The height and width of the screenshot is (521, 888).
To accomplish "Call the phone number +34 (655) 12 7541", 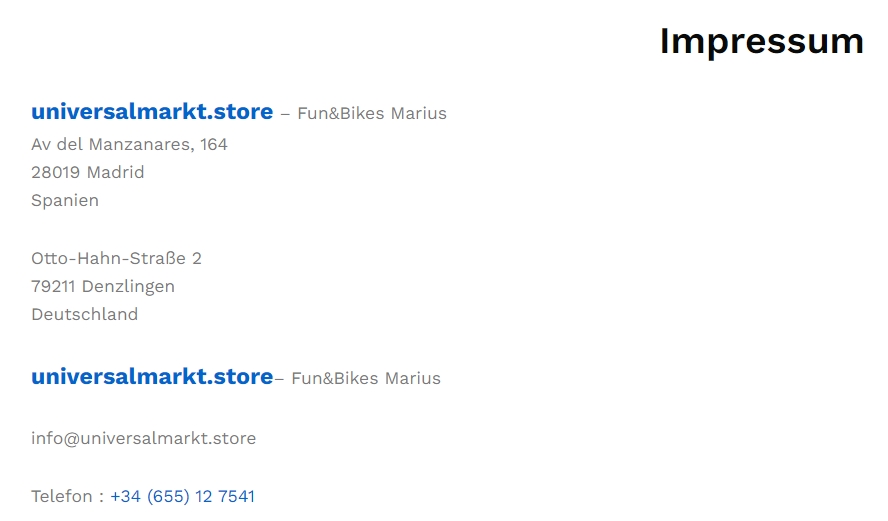I will [182, 497].
